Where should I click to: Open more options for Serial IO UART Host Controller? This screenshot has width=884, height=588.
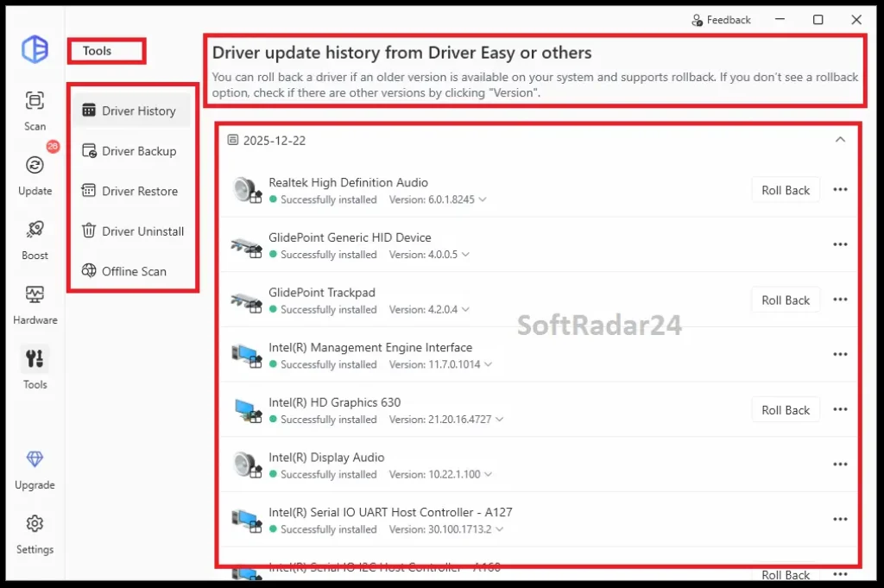click(x=840, y=519)
